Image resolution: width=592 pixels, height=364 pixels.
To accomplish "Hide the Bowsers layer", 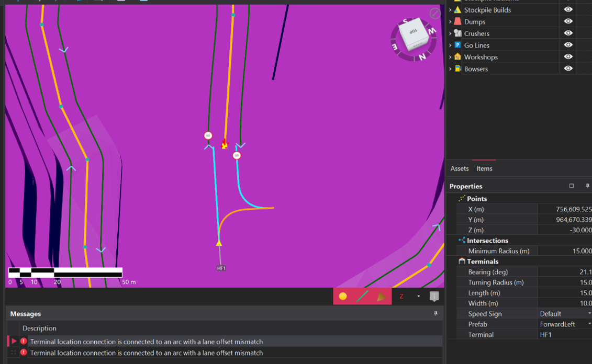I will 568,69.
